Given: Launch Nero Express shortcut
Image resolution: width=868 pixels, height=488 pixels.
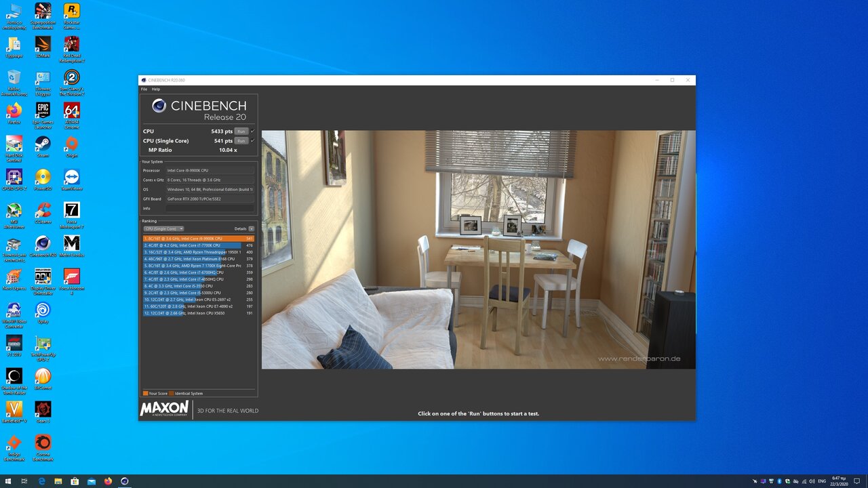Looking at the screenshot, I should point(14,279).
